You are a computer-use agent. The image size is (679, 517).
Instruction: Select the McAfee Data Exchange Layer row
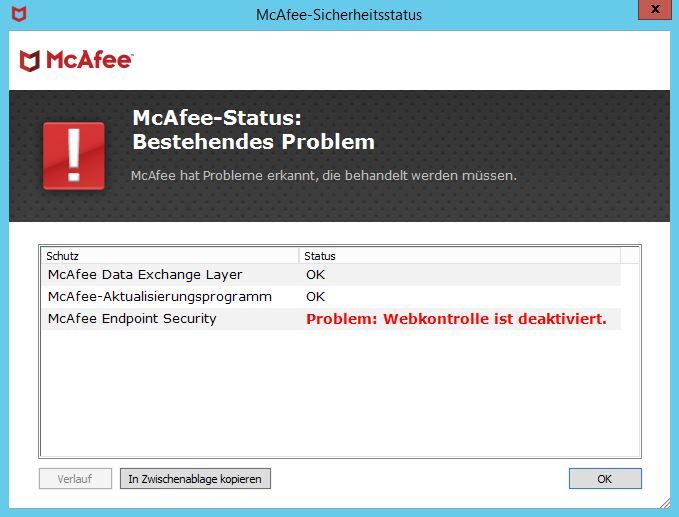pos(145,275)
